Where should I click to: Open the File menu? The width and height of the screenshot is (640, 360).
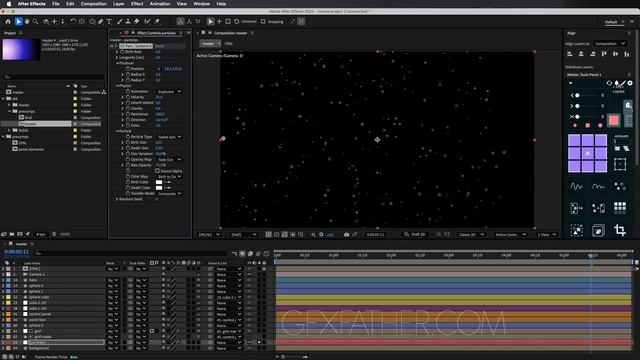click(x=56, y=4)
